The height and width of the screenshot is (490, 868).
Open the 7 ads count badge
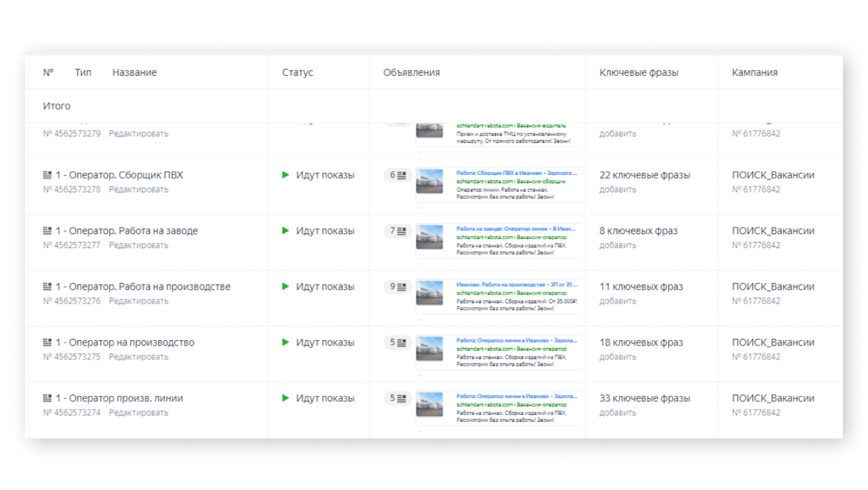(x=397, y=231)
